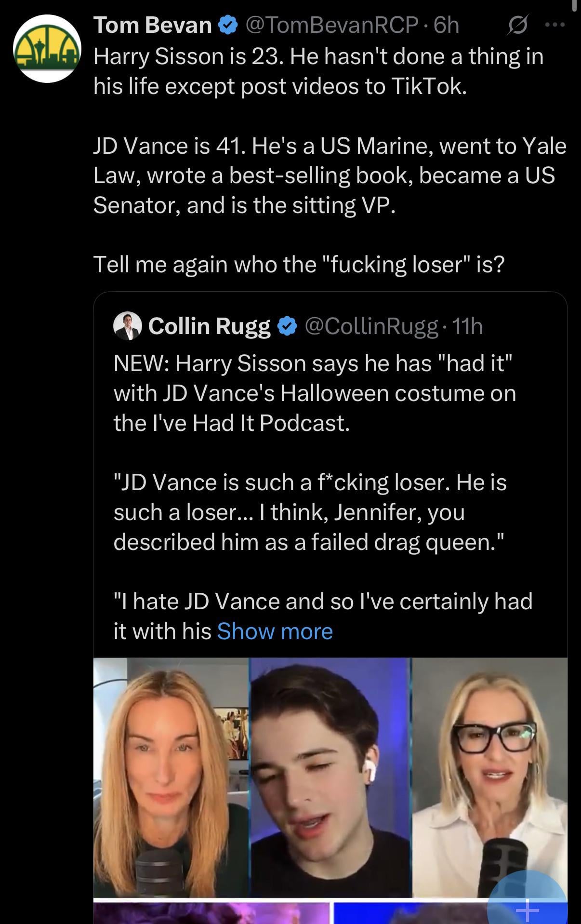Tap Tom Bevan's blue verified badge

228,25
